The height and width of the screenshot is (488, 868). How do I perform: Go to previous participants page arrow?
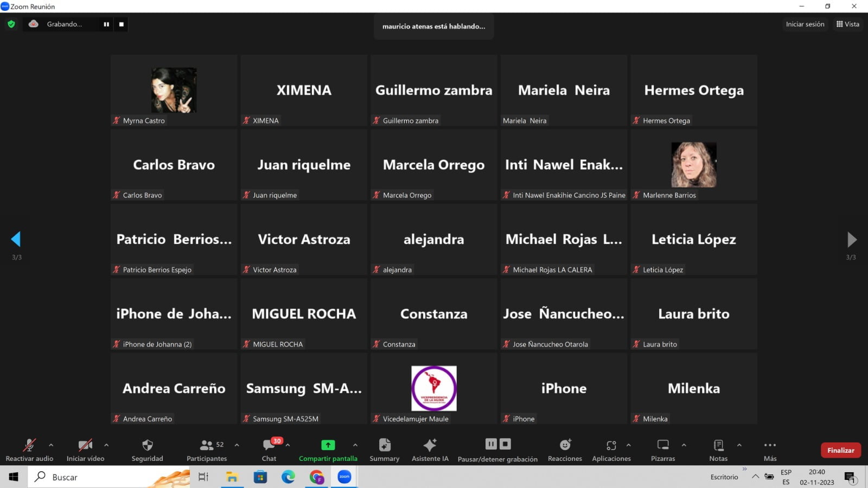click(16, 239)
